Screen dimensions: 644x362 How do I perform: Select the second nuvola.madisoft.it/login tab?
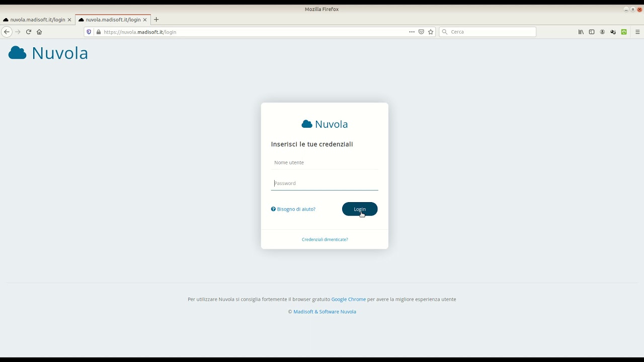pos(113,20)
